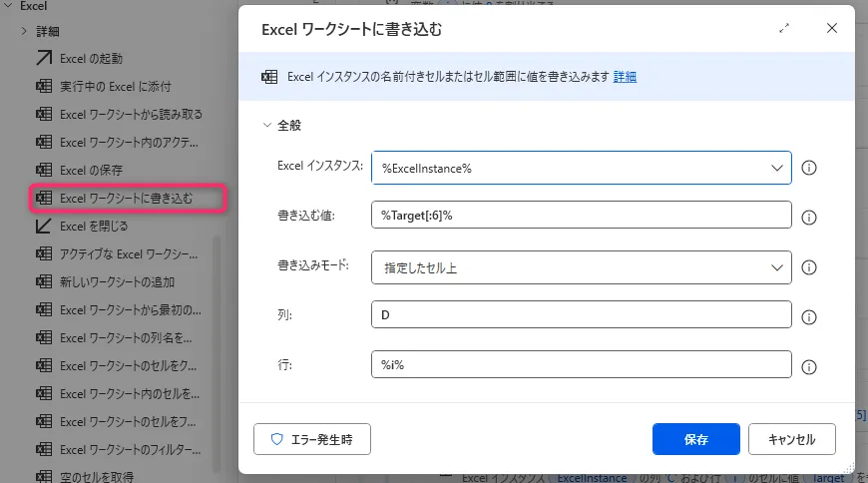Click the Excel の起動 action icon
This screenshot has height=483, width=868.
tap(44, 59)
